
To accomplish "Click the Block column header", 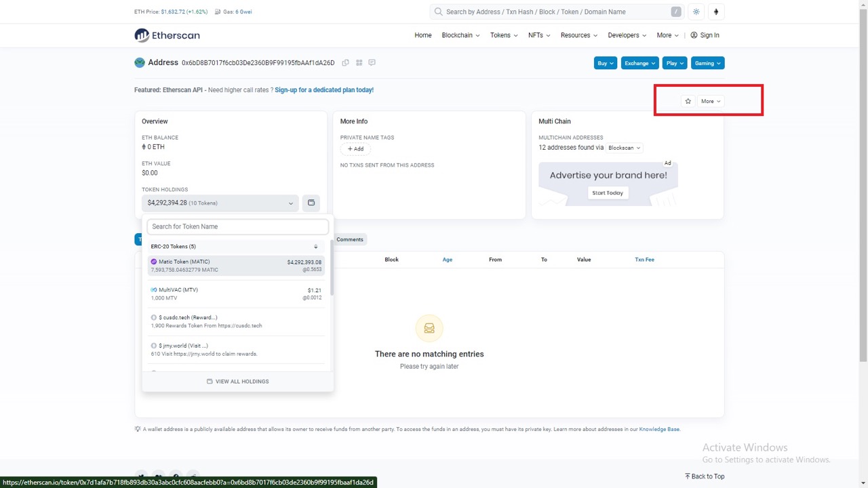I will point(392,260).
